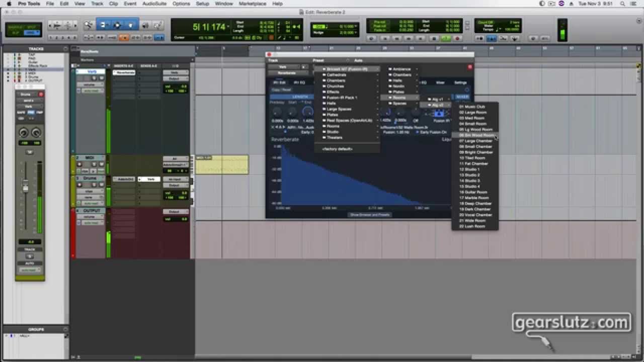Click the Copy / Reset button
Viewport: 644px width, 362px height.
point(282,90)
